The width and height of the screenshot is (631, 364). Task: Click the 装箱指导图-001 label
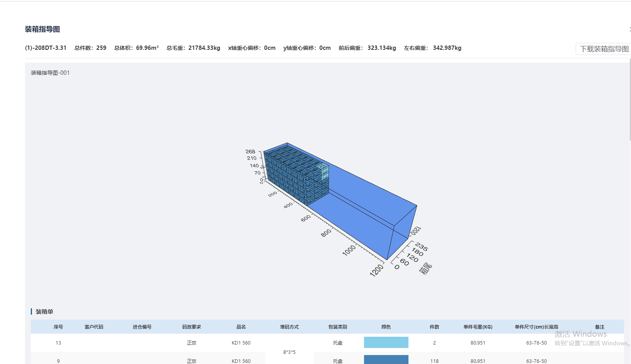(x=50, y=73)
